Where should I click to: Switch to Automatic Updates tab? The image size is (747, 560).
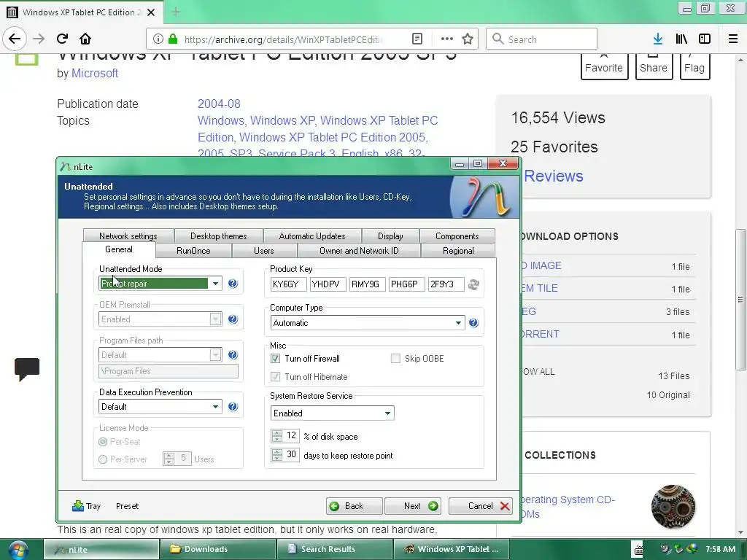point(312,236)
